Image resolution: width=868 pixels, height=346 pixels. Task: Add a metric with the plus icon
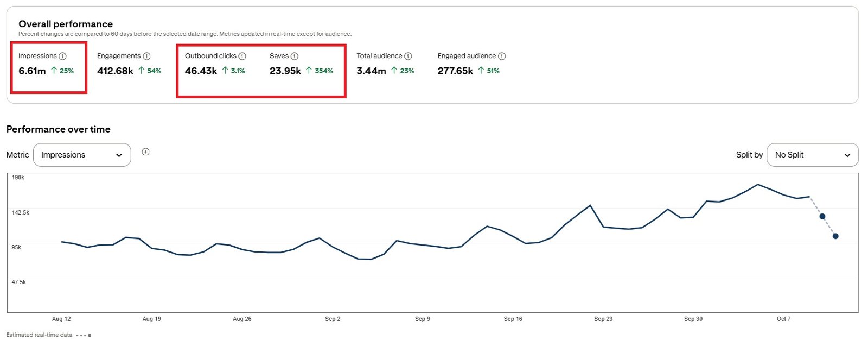(x=145, y=152)
